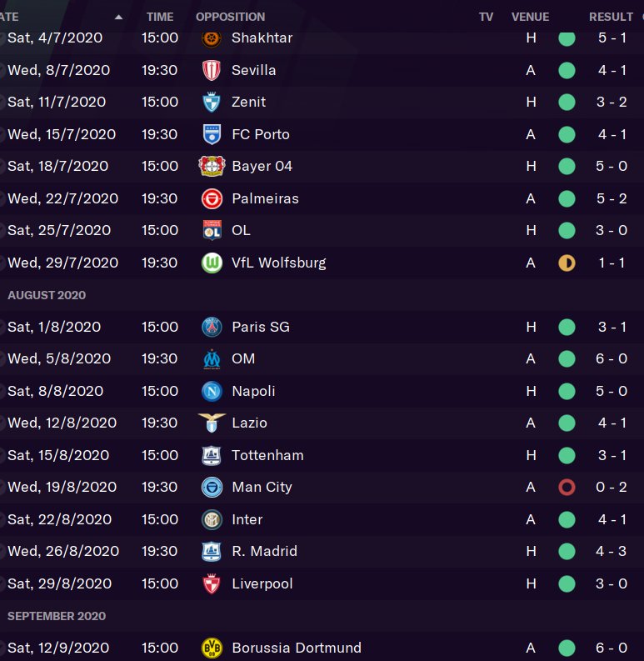
Task: Click the August 2020 month separator
Action: pos(47,296)
